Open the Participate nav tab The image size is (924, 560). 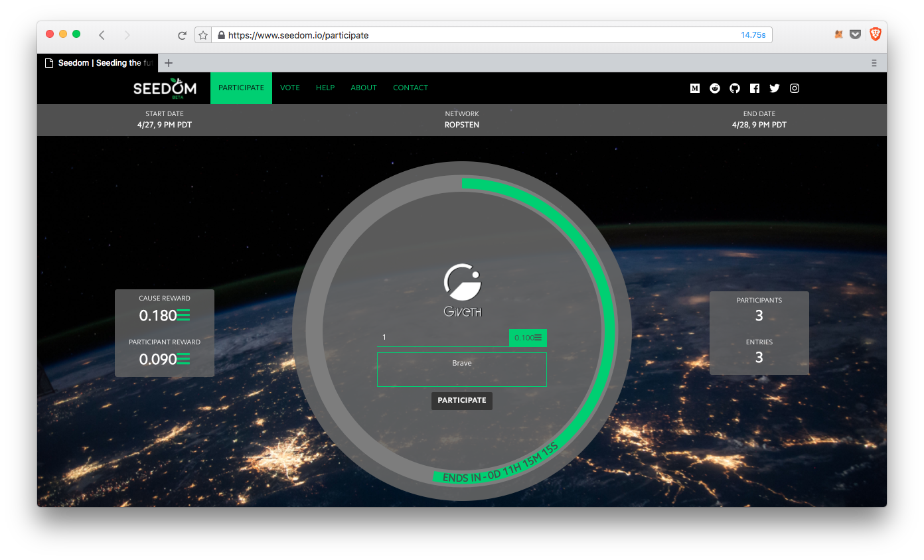pyautogui.click(x=241, y=88)
